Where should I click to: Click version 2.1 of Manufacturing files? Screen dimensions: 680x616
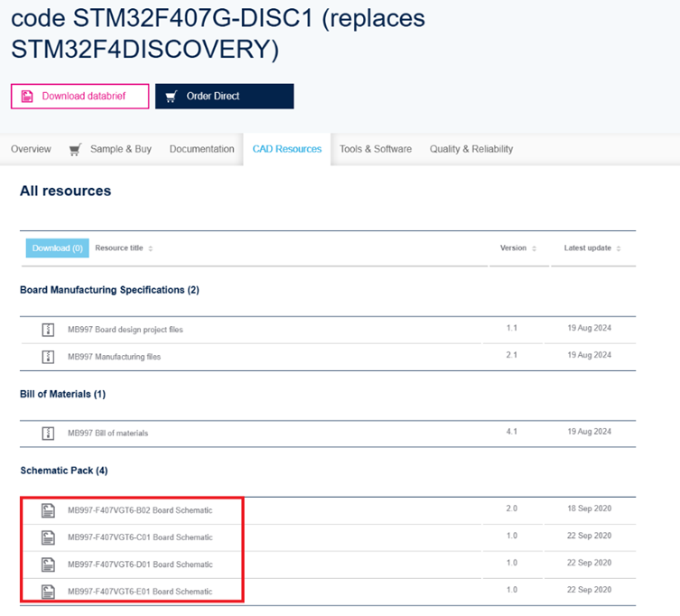(512, 355)
